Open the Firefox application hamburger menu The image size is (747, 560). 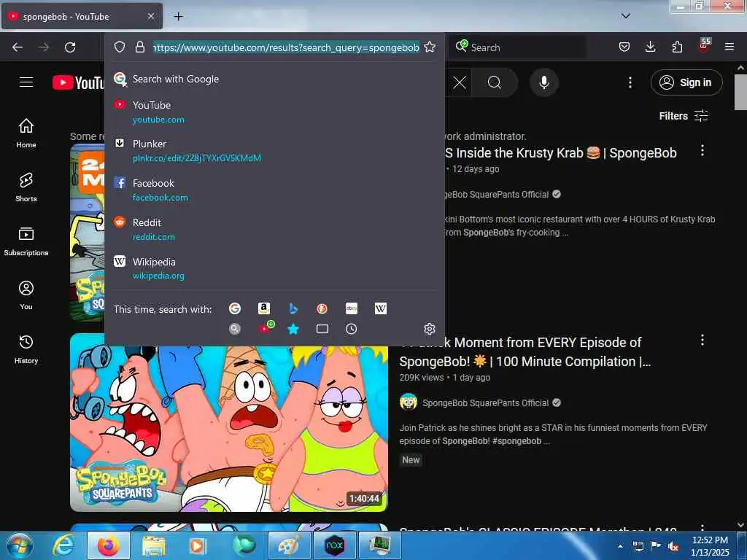729,47
